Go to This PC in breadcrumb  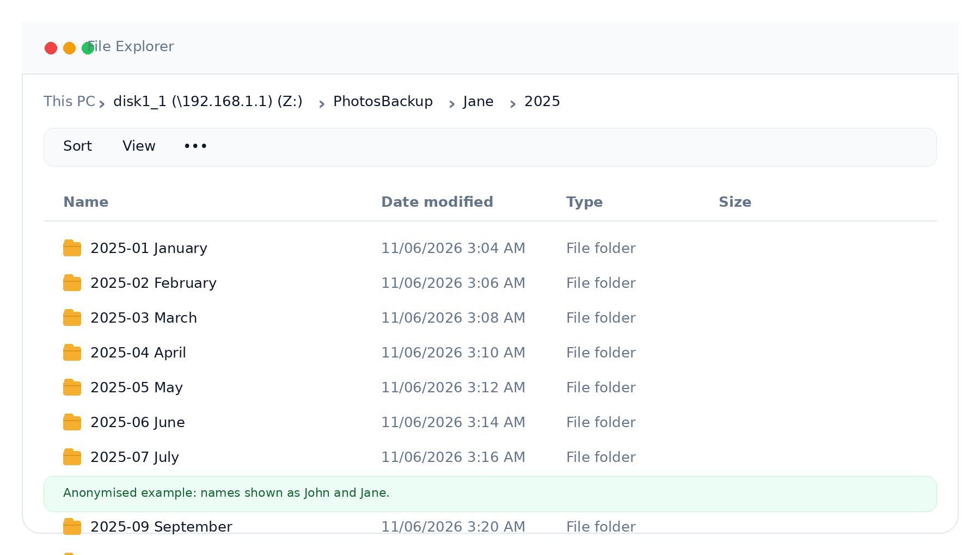pyautogui.click(x=69, y=102)
